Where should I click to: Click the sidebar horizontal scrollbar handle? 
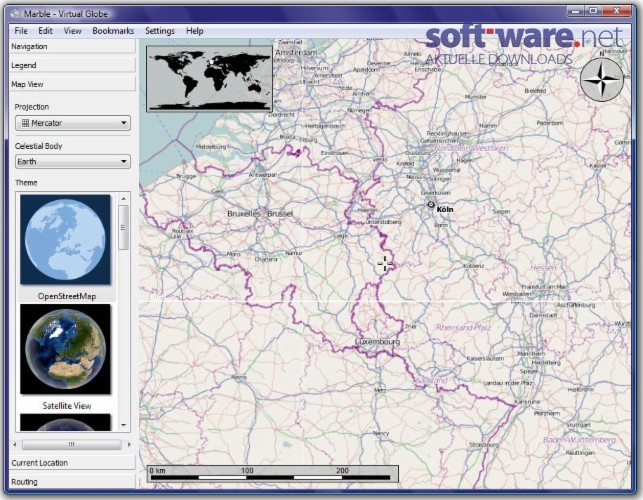[72, 444]
